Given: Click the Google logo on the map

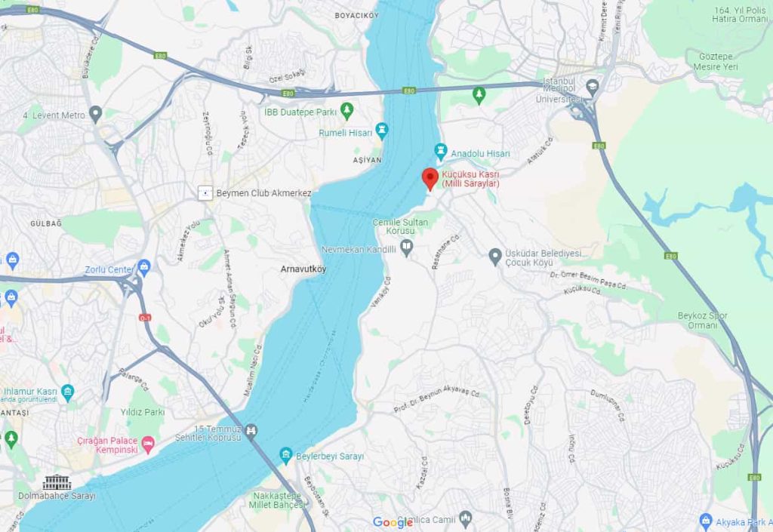Looking at the screenshot, I should click(x=393, y=522).
